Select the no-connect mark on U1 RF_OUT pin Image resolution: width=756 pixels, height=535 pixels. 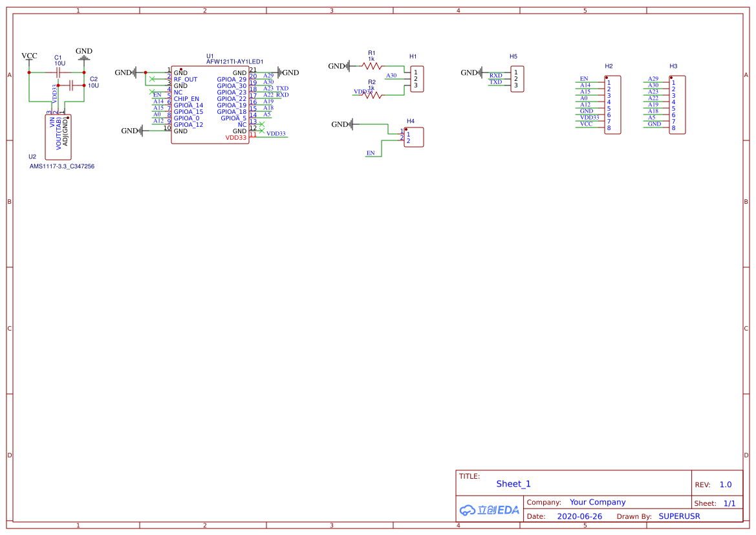[x=153, y=79]
